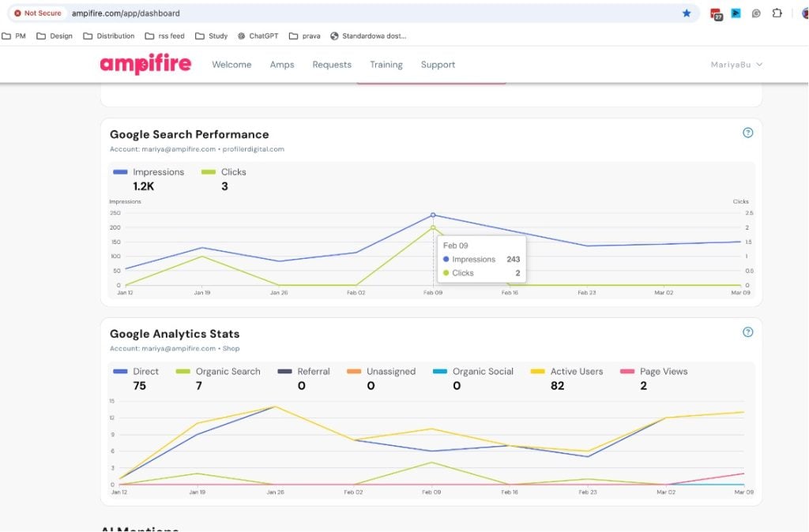Open the Design bookmarks folder

55,36
